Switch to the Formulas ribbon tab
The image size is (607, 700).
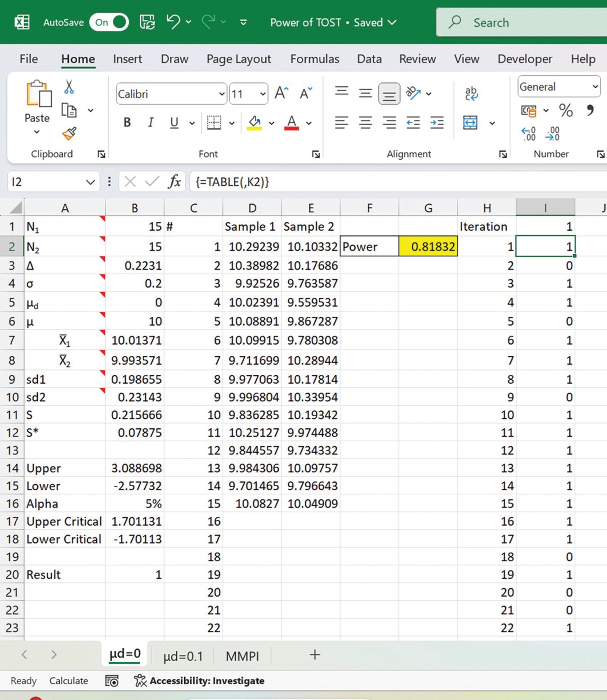click(315, 59)
